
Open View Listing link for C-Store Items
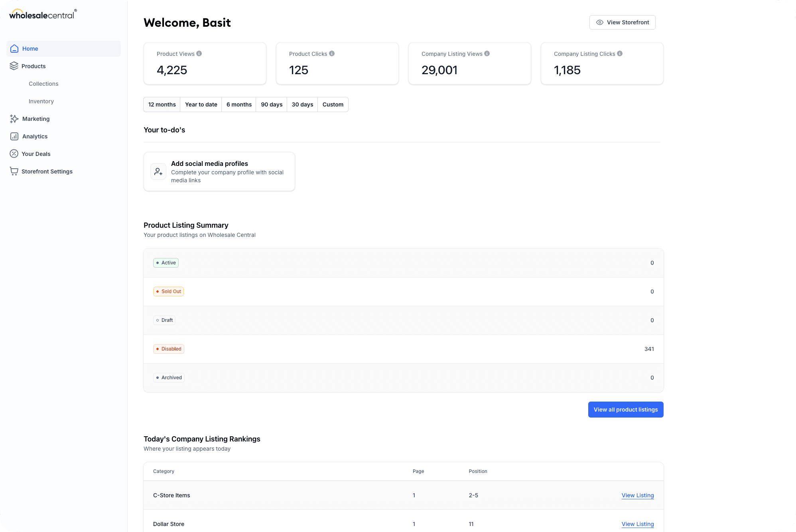pyautogui.click(x=637, y=495)
